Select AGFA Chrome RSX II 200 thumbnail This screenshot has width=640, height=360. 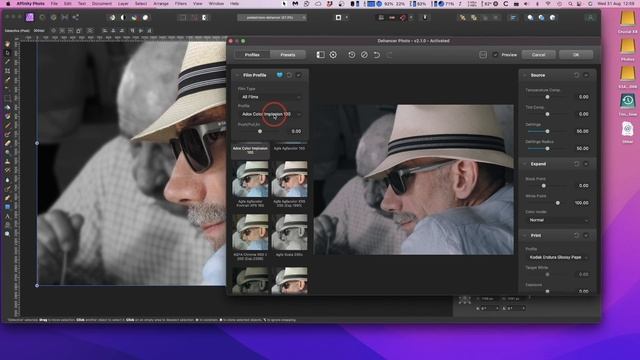250,232
